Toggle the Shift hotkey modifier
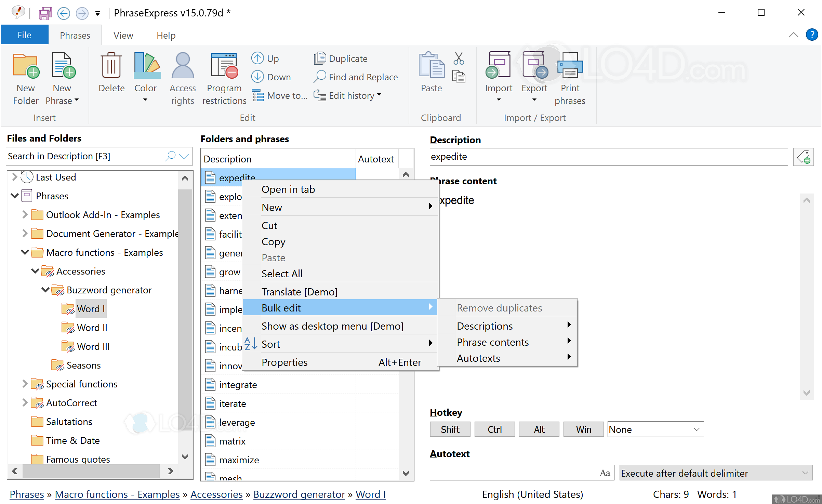 [450, 429]
